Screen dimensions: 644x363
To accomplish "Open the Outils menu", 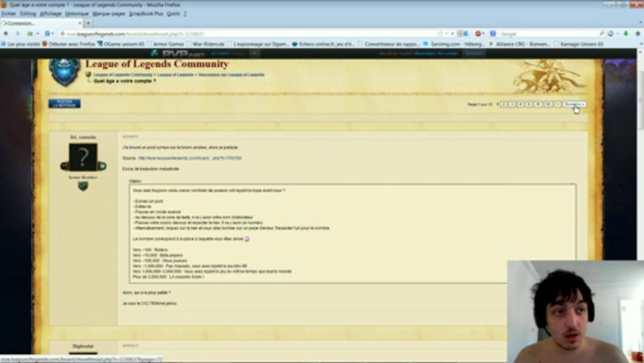I will (x=173, y=14).
